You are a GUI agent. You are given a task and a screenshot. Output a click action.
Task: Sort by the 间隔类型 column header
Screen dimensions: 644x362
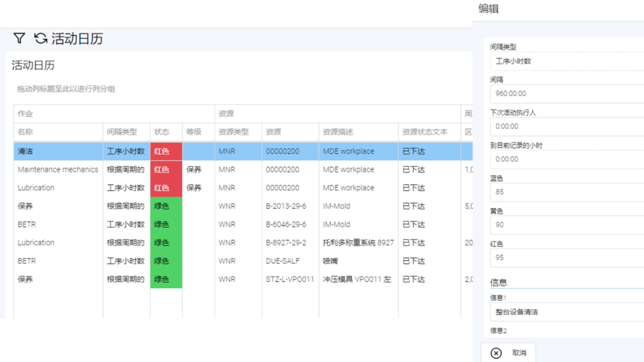pyautogui.click(x=126, y=132)
